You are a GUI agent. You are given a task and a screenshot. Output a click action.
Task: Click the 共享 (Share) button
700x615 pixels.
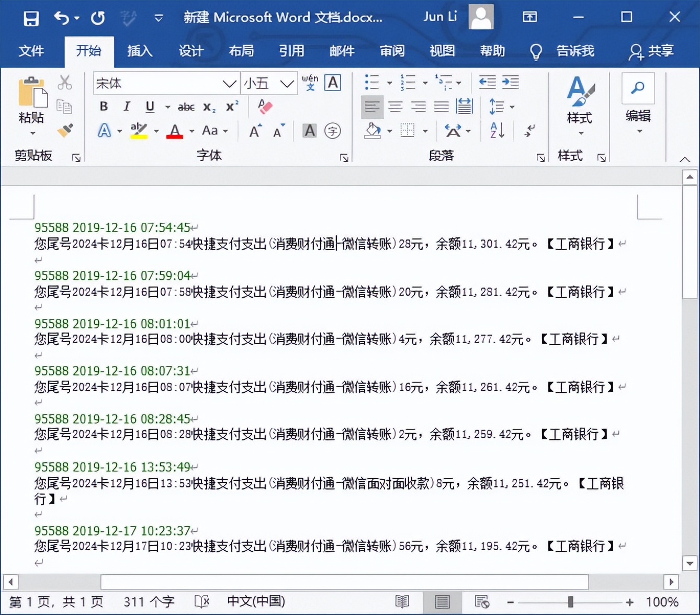click(650, 51)
